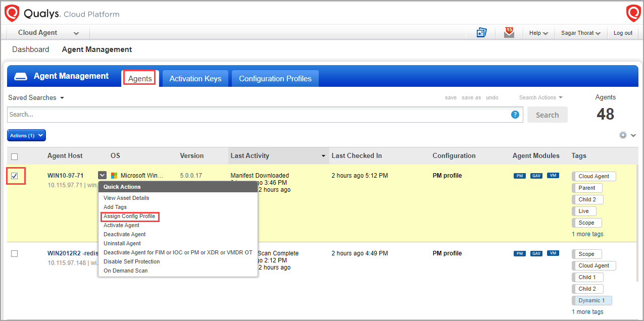Click the GAV module icon for WIN2012R2
The width and height of the screenshot is (644, 321).
[536, 253]
